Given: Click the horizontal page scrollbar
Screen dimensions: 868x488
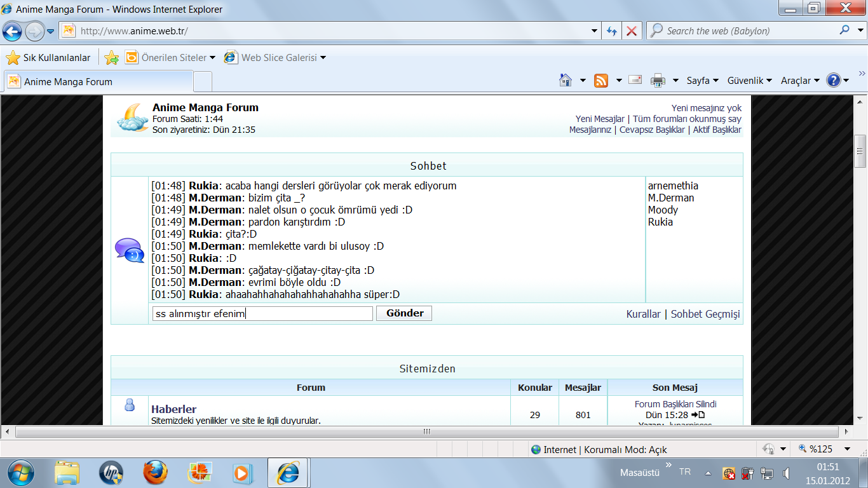Looking at the screenshot, I should pyautogui.click(x=426, y=431).
